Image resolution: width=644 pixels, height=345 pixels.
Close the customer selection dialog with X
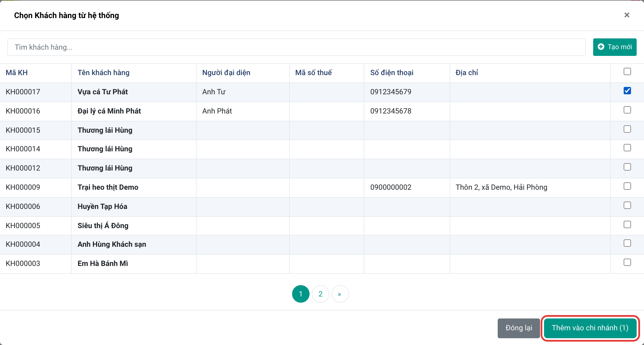pyautogui.click(x=627, y=15)
